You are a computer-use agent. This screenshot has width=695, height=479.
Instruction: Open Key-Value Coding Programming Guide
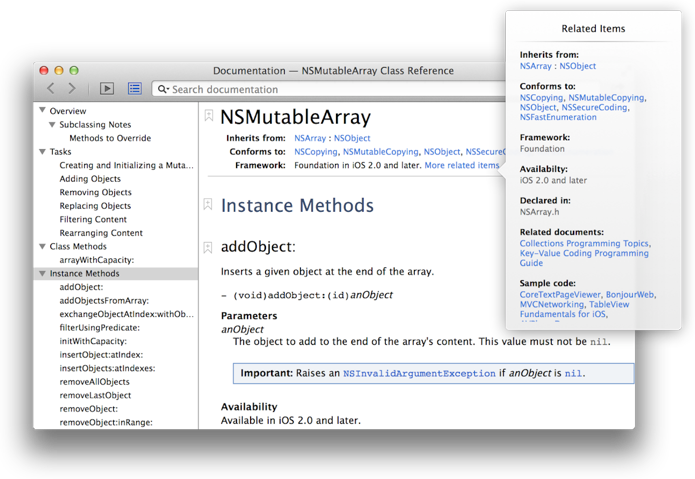584,258
